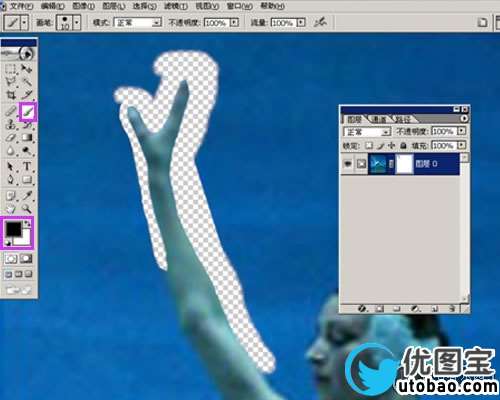Choose the Zoom magnifier tool

(27, 209)
